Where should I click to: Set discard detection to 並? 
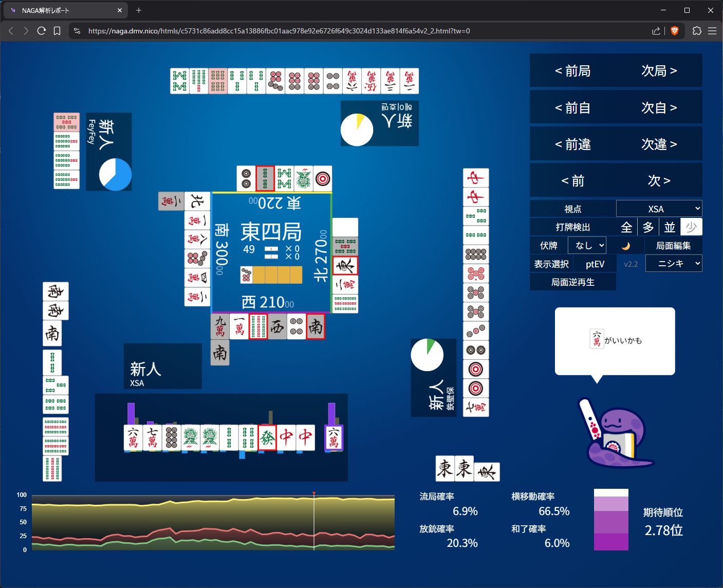click(670, 227)
